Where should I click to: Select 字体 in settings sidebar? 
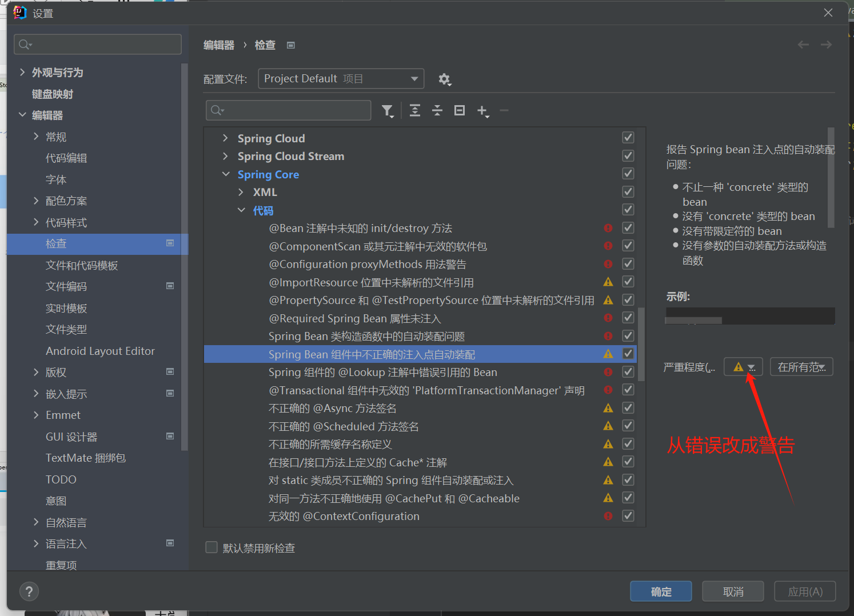tap(56, 180)
